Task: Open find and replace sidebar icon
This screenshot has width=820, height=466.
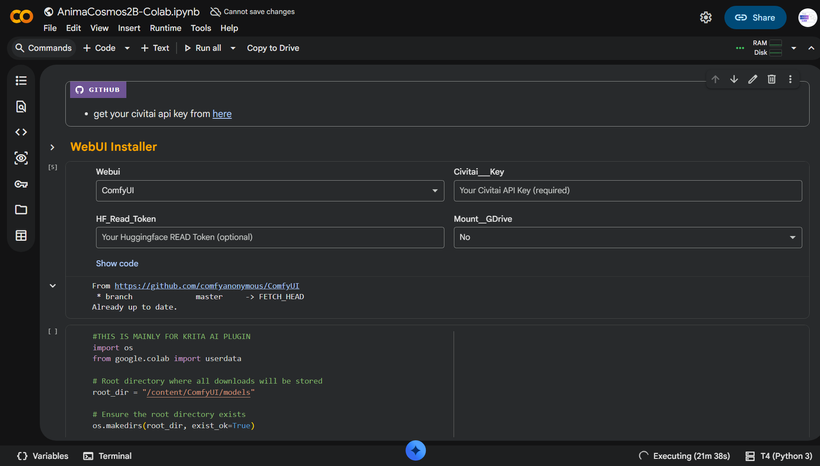Action: [x=21, y=107]
